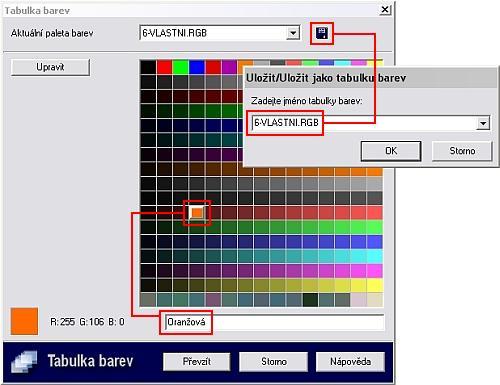This screenshot has height=385, width=500.
Task: Click the Upravit button
Action: click(50, 67)
